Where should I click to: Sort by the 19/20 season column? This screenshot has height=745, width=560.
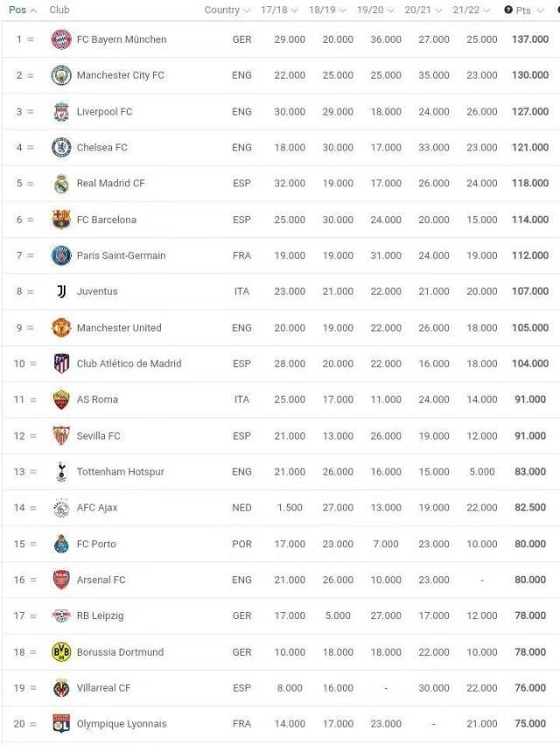click(375, 10)
